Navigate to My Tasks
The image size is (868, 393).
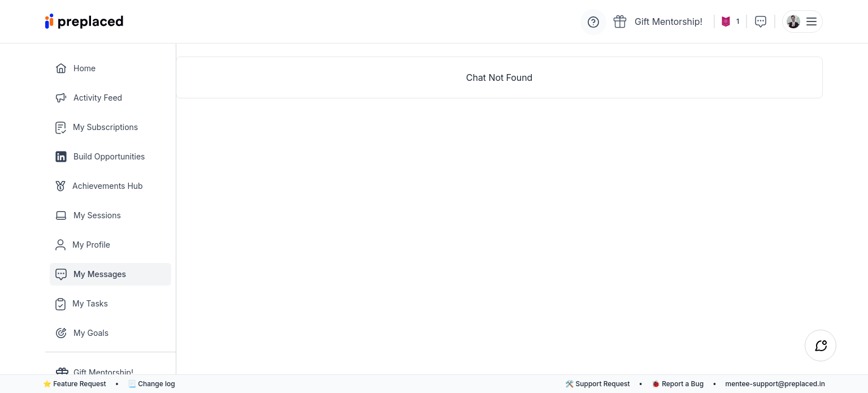pos(90,304)
